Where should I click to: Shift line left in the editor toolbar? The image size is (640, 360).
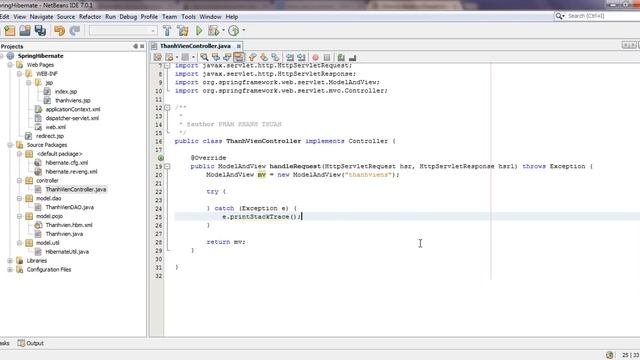[290, 58]
